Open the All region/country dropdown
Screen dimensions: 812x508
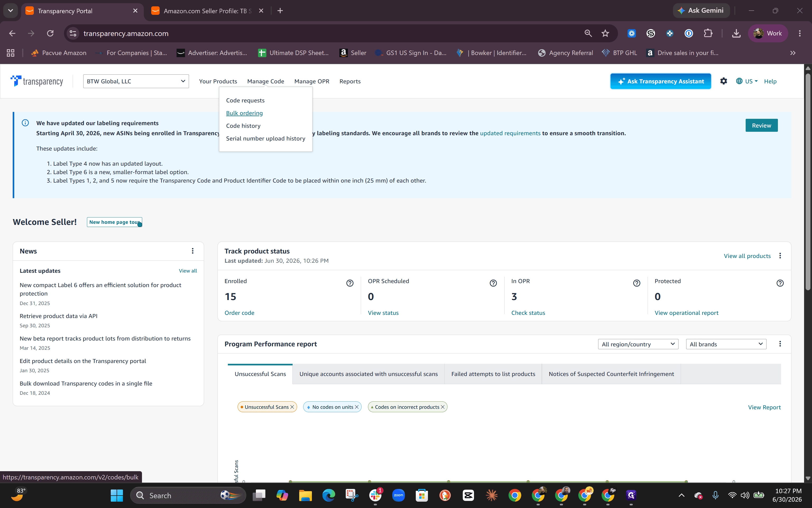click(638, 344)
